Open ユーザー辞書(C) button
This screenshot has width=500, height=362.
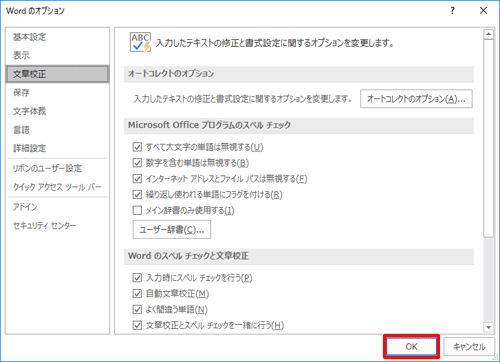[x=172, y=230]
